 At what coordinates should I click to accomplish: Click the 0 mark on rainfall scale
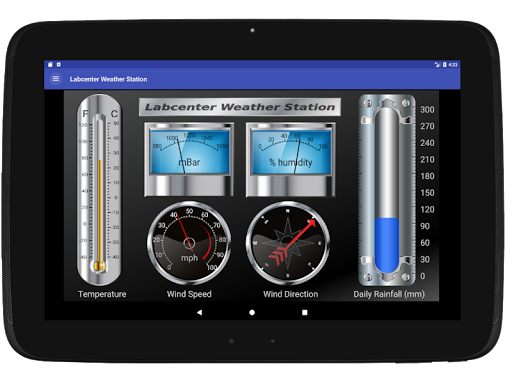[423, 276]
